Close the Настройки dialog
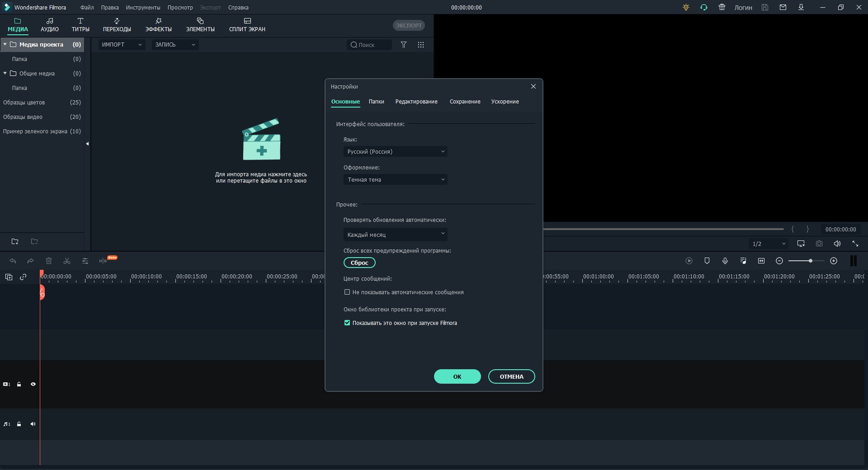 533,86
